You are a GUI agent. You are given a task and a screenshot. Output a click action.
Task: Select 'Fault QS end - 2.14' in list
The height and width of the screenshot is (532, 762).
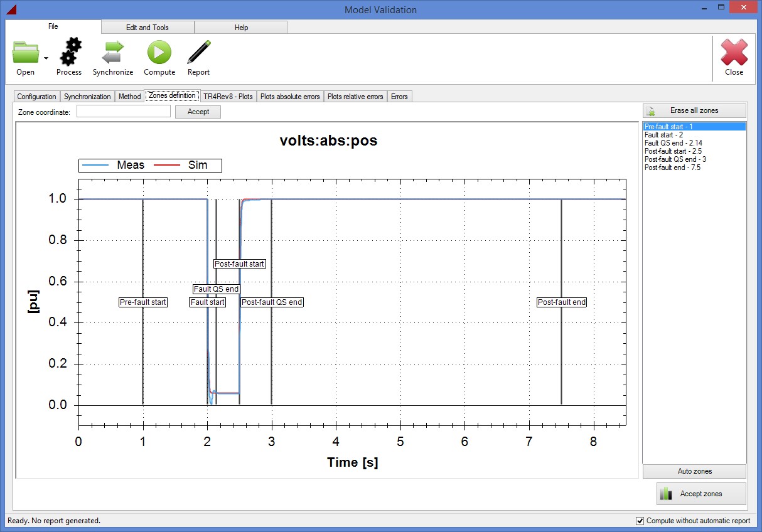(x=673, y=143)
